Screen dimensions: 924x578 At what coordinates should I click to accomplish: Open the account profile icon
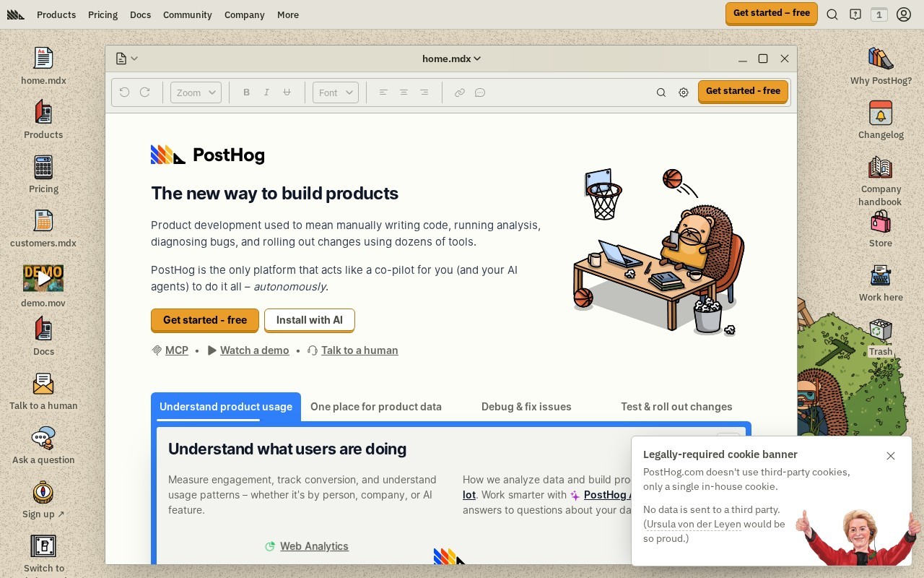point(903,14)
